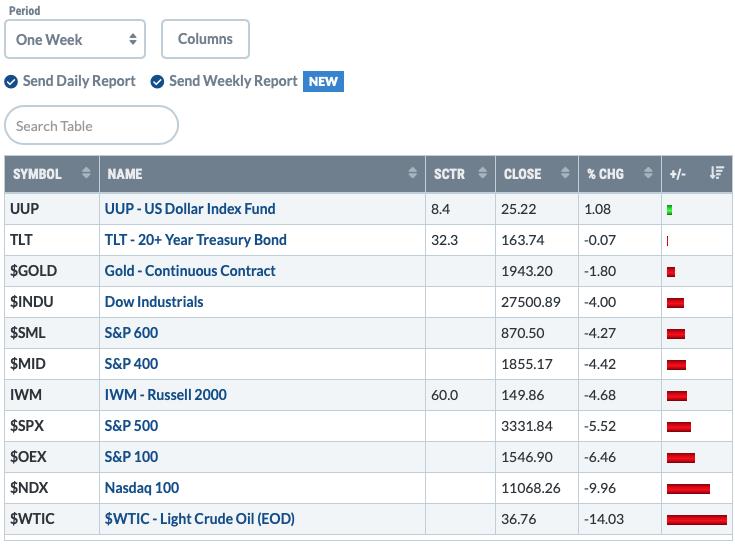Click the close value 163.74
The height and width of the screenshot is (544, 735).
point(523,240)
